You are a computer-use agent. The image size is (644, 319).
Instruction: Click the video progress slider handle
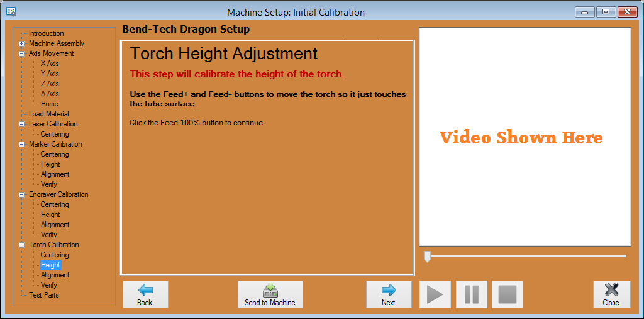point(427,257)
